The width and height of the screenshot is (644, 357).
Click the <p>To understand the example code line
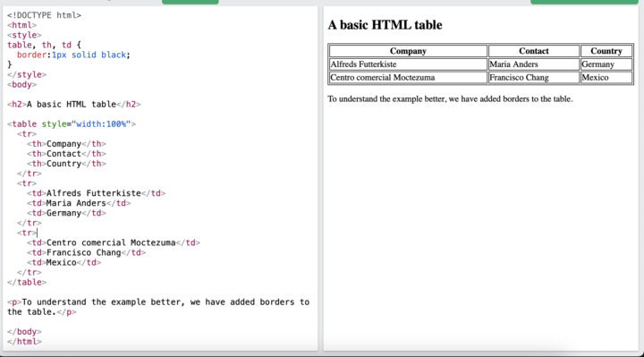[x=158, y=307]
